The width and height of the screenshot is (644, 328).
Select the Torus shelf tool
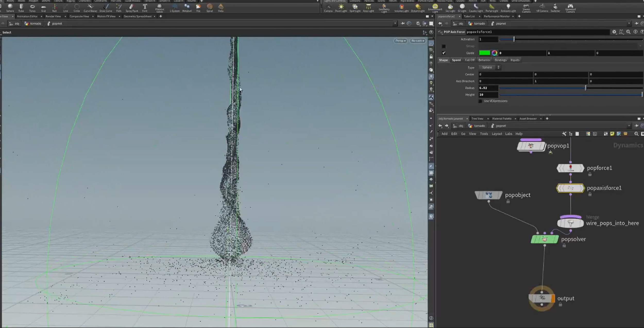coord(32,8)
